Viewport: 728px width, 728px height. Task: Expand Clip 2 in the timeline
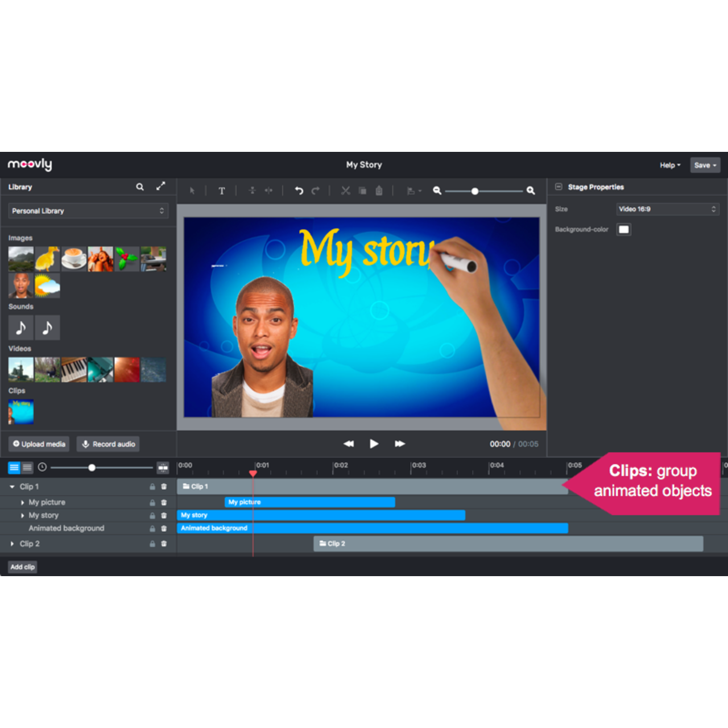(12, 544)
